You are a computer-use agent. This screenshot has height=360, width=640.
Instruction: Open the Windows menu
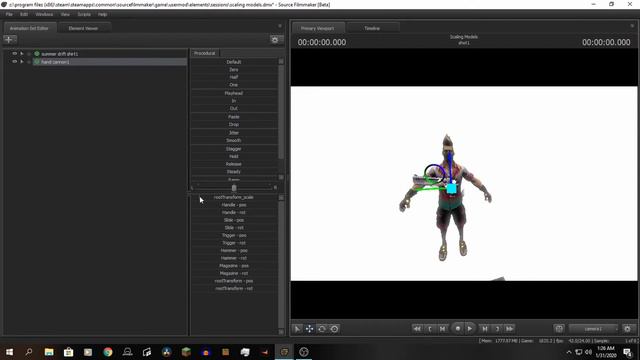[44, 14]
